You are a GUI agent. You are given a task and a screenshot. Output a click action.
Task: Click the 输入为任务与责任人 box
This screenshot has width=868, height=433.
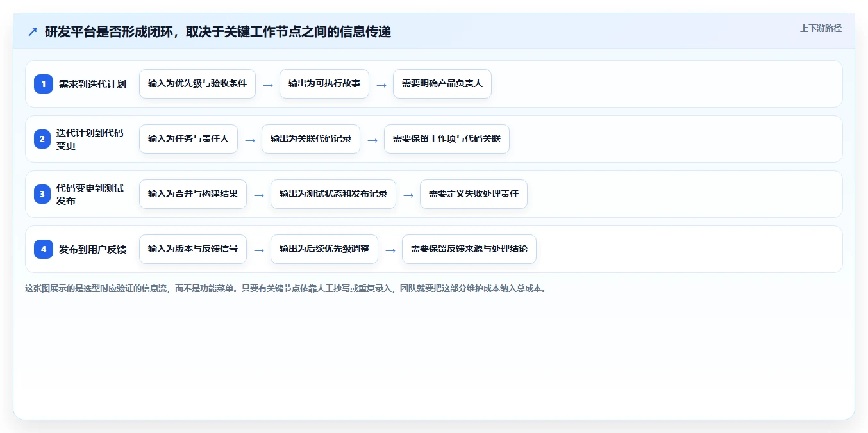tap(188, 139)
